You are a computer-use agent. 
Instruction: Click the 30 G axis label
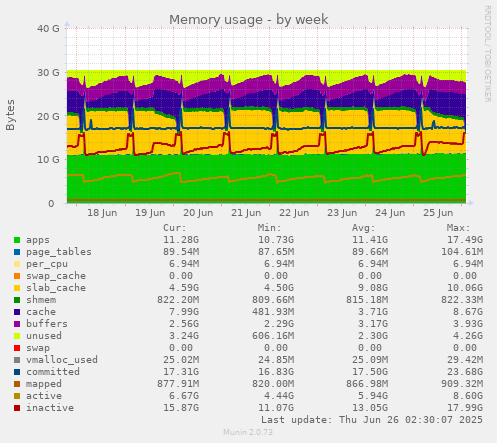(48, 72)
